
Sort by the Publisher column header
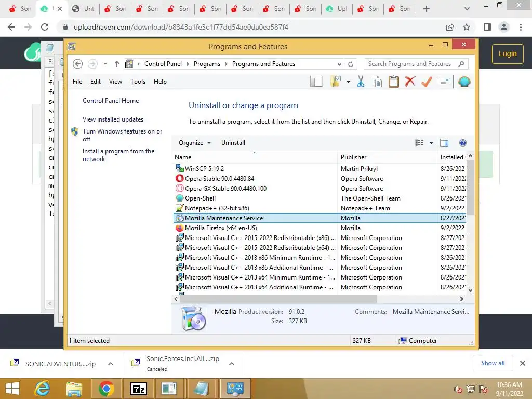click(387, 157)
